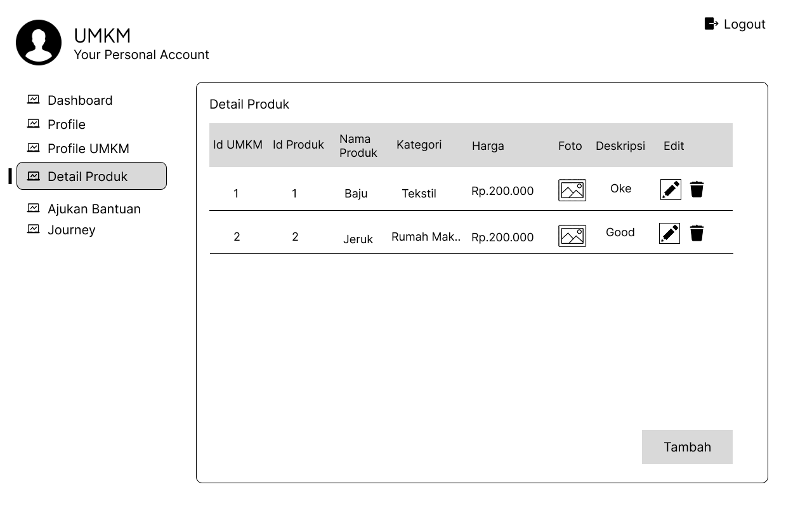
Task: Click the Detail Produk panel title
Action: 249,104
